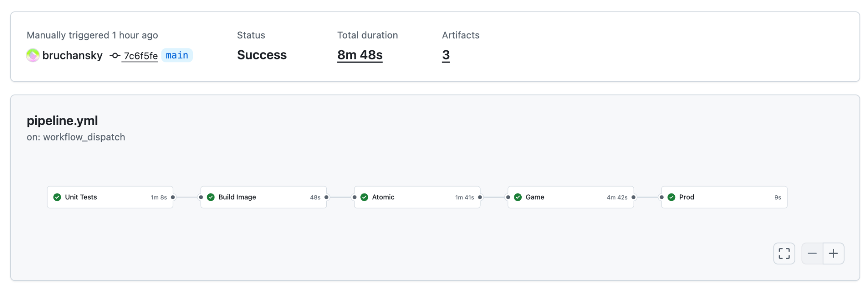This screenshot has height=289, width=868.
Task: Zoom in the workflow graph
Action: 833,253
